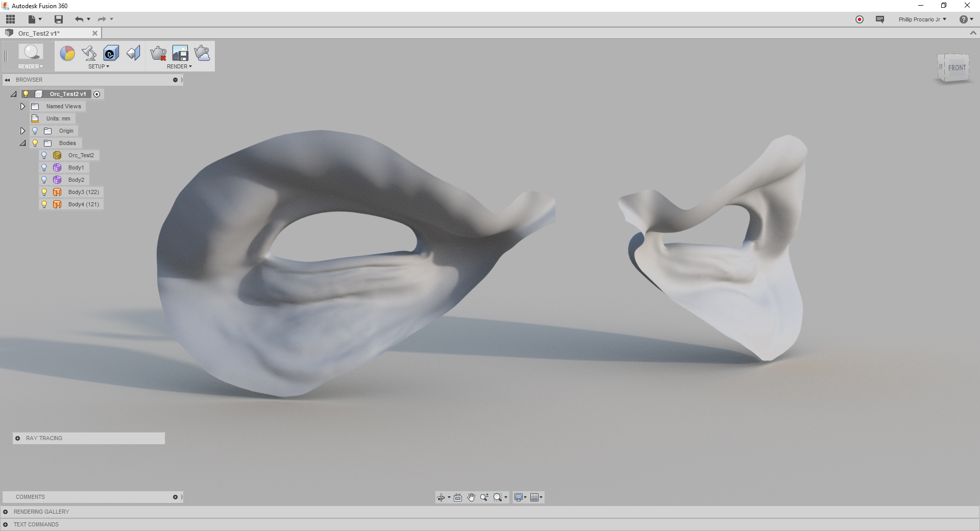Expand the toolbar collapse chevron at far right
This screenshot has width=980, height=531.
(973, 33)
